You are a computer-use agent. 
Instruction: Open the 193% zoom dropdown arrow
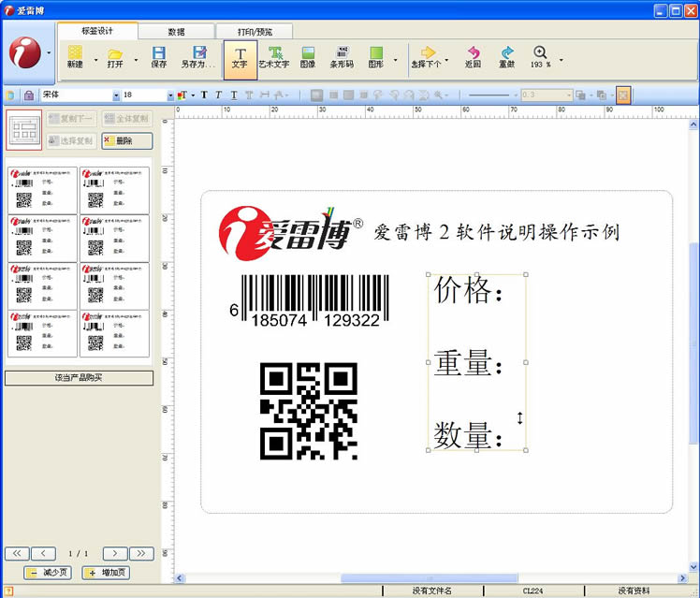(x=561, y=59)
